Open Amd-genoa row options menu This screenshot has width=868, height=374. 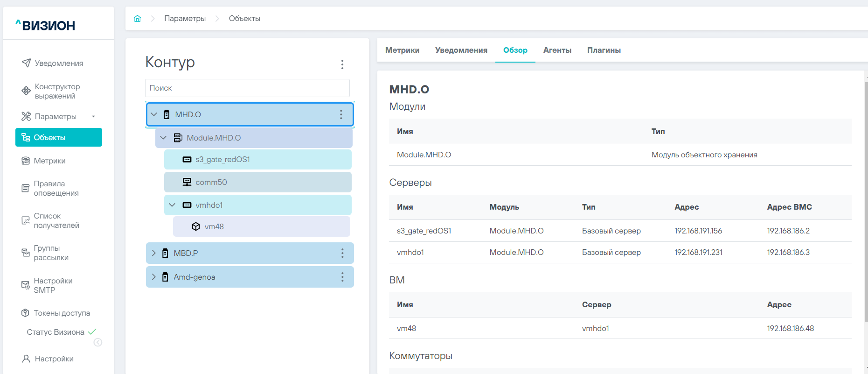(x=342, y=277)
